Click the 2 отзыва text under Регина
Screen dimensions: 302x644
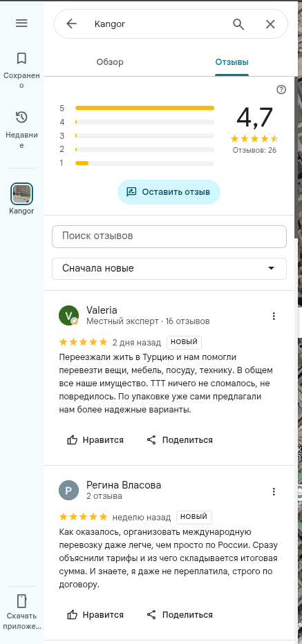[104, 496]
